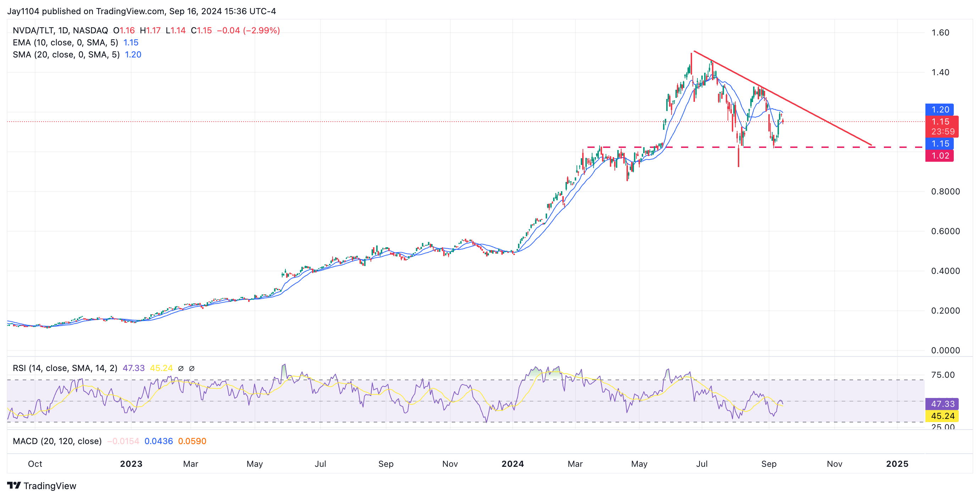Click the close value C1.15
Image resolution: width=980 pixels, height=498 pixels.
pyautogui.click(x=201, y=31)
